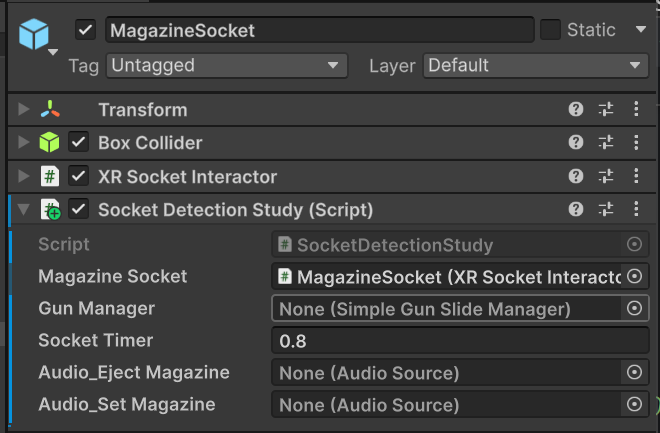
Task: Click the GameObject cube icon
Action: coord(34,33)
